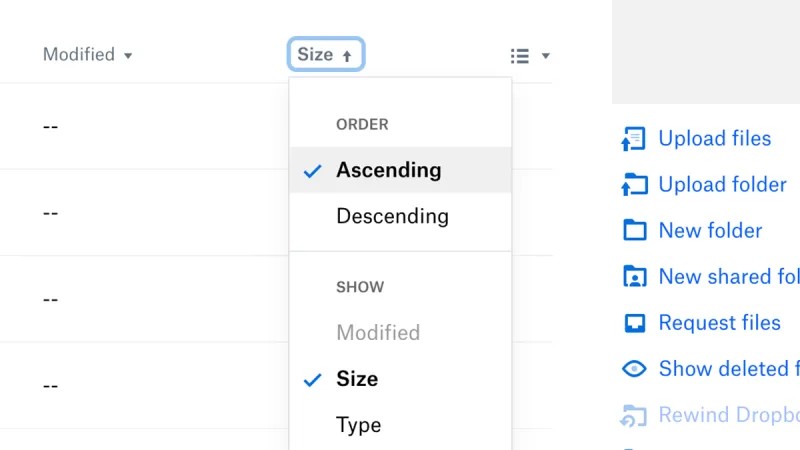Click the Request files inbox icon
The height and width of the screenshot is (450, 800).
[x=635, y=323]
